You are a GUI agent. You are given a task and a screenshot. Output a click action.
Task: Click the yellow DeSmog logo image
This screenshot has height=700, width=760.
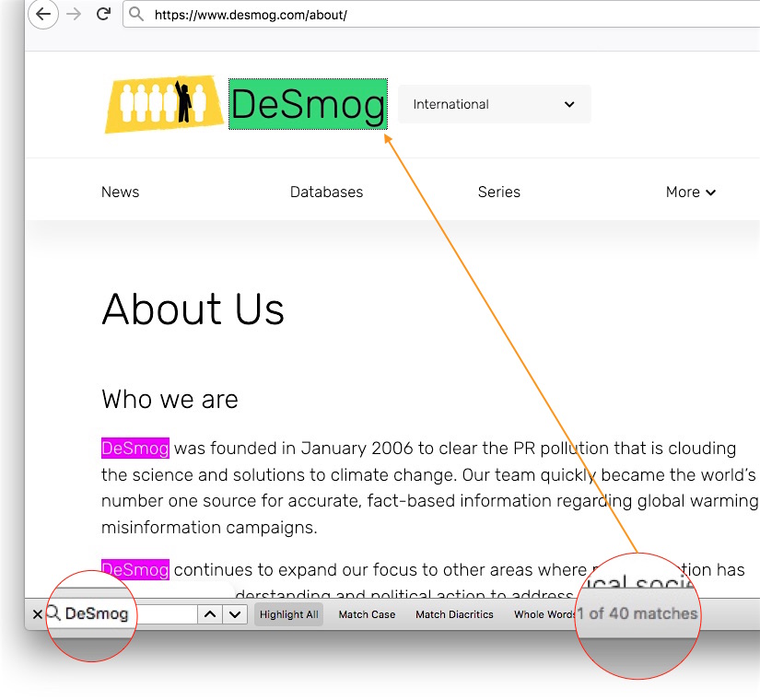(164, 104)
